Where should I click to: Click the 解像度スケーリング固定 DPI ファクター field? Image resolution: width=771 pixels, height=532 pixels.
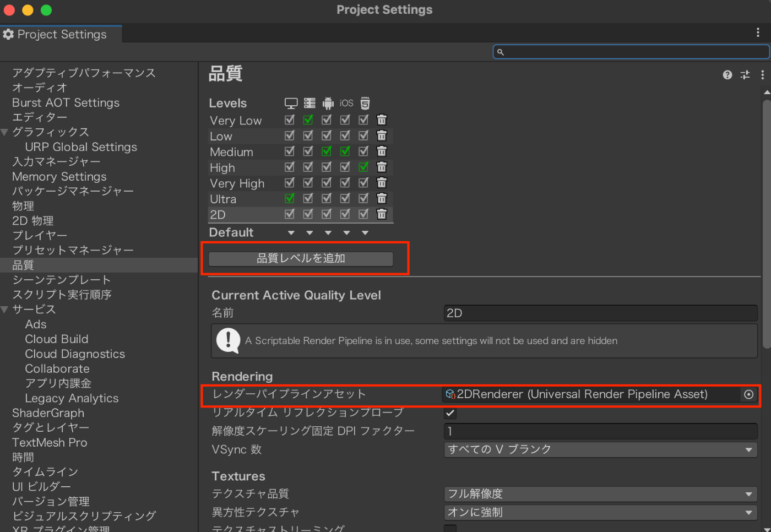coord(600,431)
